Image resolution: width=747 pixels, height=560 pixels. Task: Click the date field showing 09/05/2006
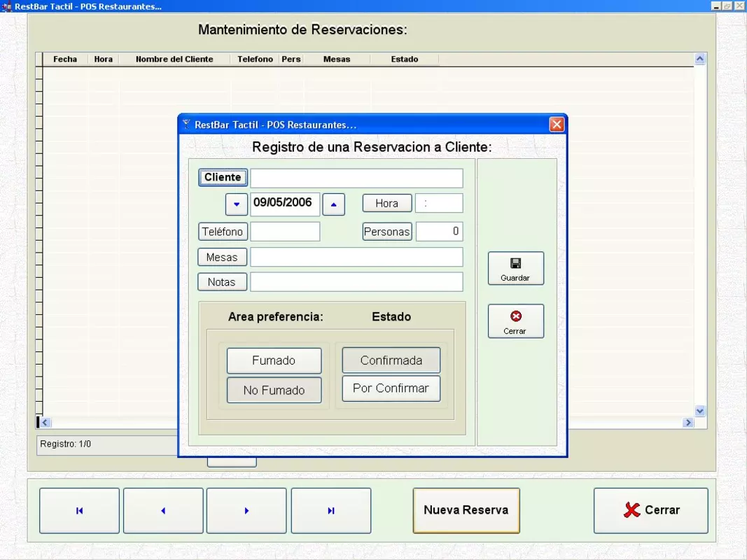pos(285,204)
